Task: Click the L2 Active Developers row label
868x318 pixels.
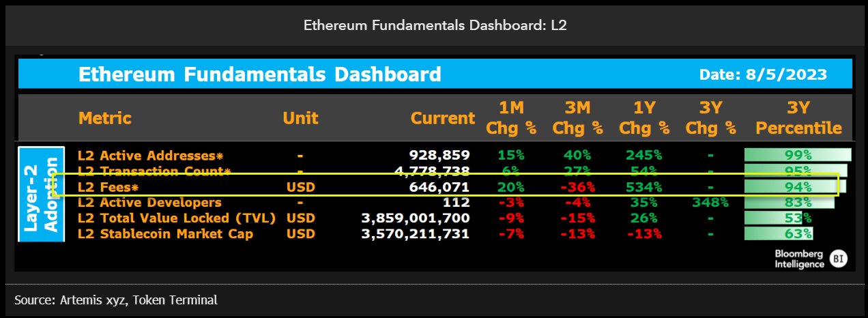Action: (149, 203)
